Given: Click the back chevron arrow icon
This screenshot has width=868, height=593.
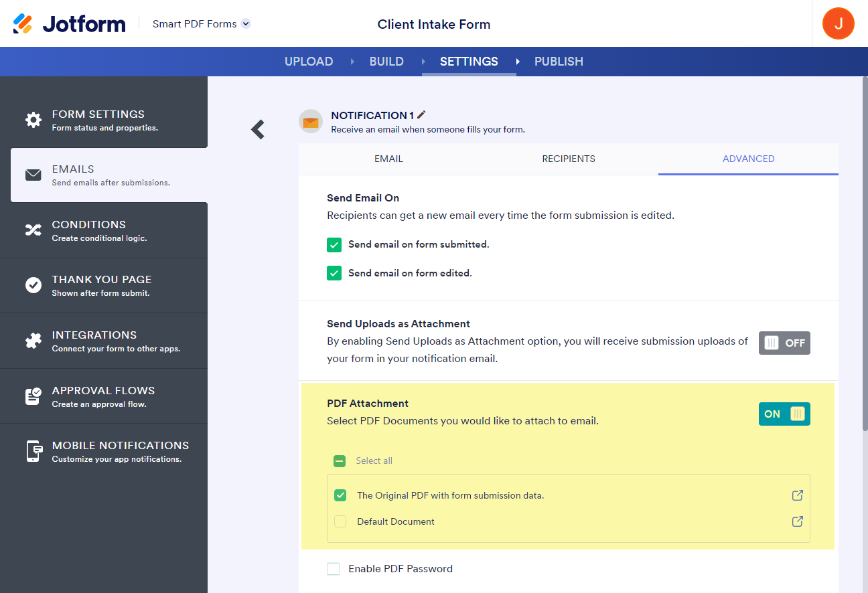Looking at the screenshot, I should 258,129.
